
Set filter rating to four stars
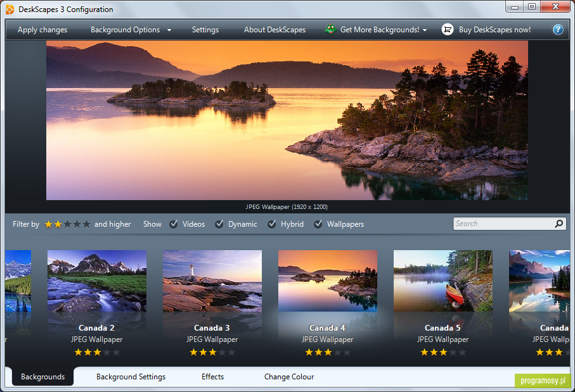click(x=77, y=224)
